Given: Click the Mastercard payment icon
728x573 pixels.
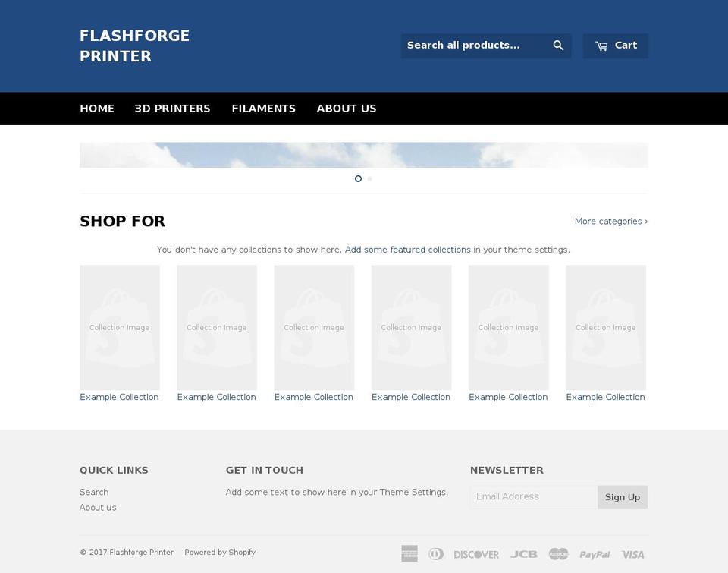Looking at the screenshot, I should tap(559, 554).
